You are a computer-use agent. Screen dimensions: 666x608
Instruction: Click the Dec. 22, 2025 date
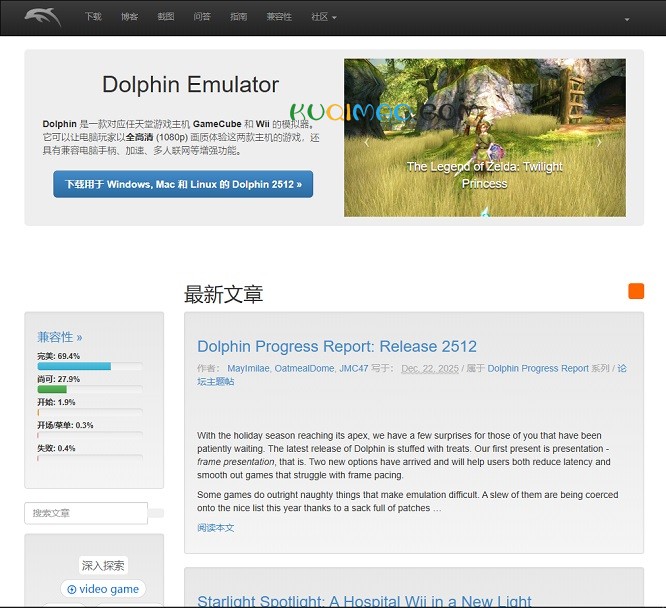point(430,368)
